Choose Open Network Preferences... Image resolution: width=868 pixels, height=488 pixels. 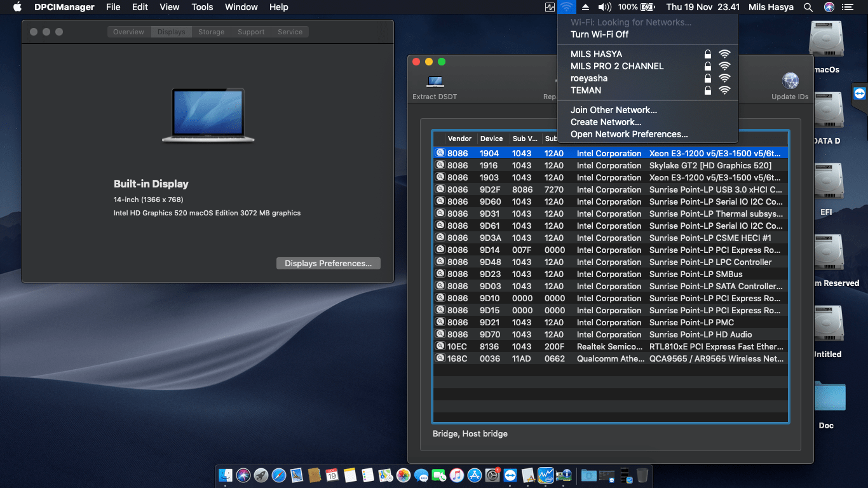648,134
